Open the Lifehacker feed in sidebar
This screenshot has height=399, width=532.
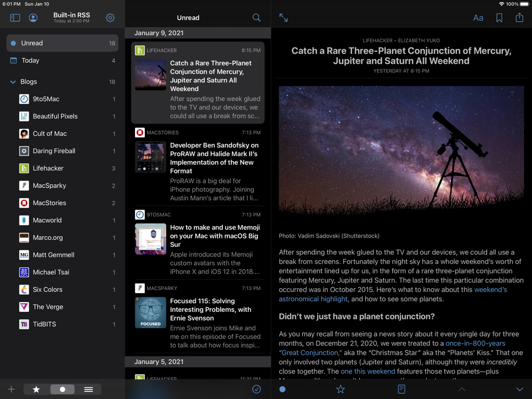click(x=67, y=168)
